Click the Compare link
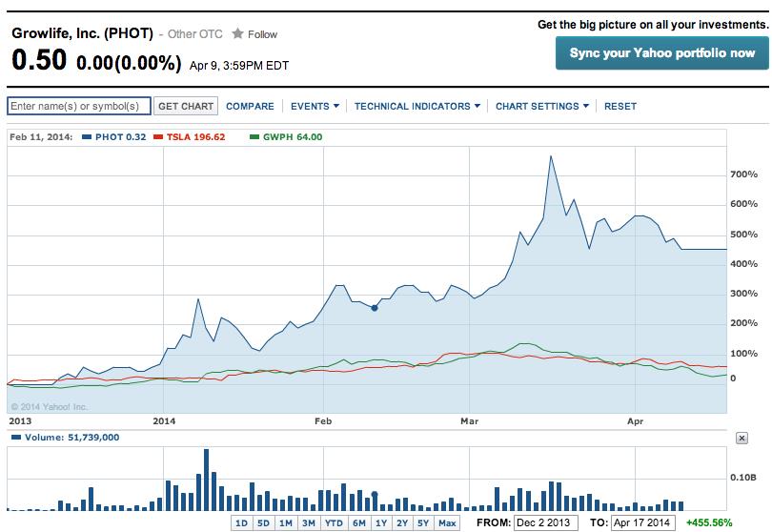Image resolution: width=772 pixels, height=532 pixels. (250, 107)
